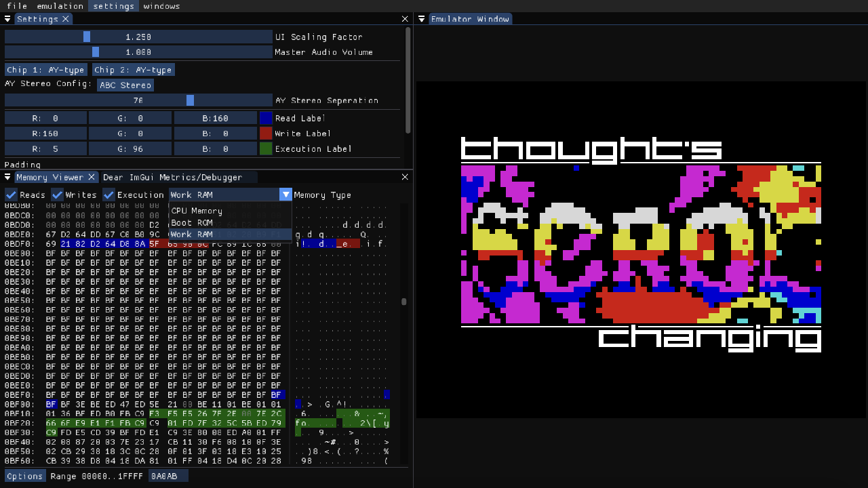Collapse the Settings window panel
Screen dimensions: 868x488
coord(7,18)
